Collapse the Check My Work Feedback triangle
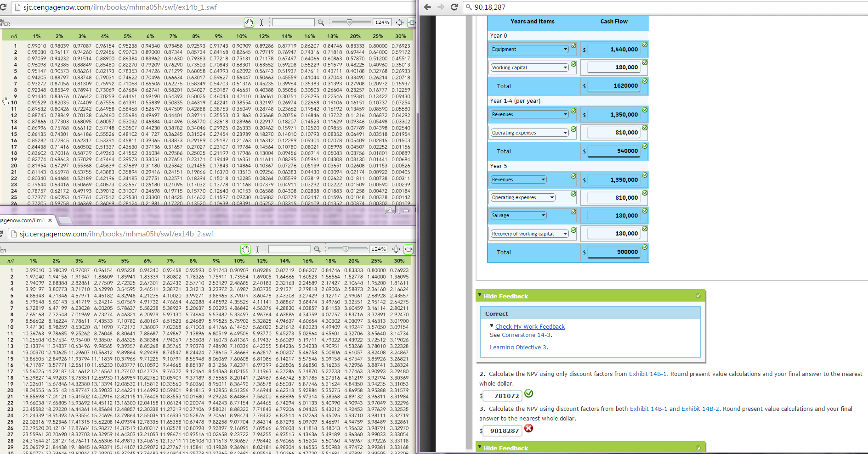The image size is (868, 454). tap(492, 326)
